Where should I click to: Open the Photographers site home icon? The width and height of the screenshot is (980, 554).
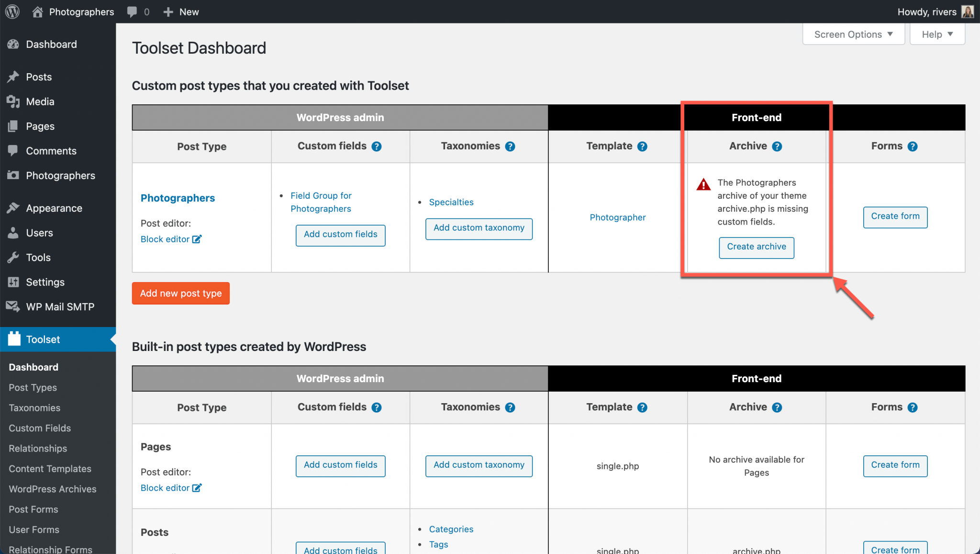pyautogui.click(x=37, y=12)
